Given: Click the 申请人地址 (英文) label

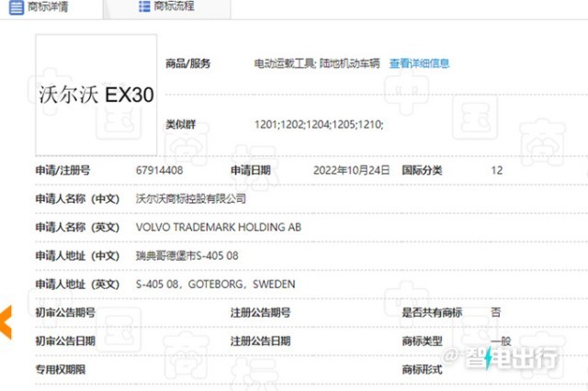Looking at the screenshot, I should [77, 285].
